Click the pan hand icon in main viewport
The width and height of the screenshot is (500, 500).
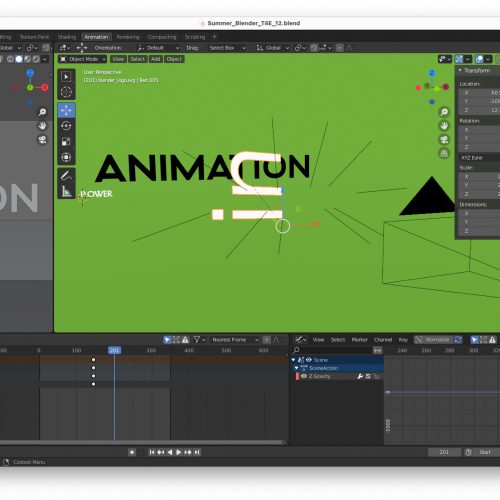click(x=444, y=126)
